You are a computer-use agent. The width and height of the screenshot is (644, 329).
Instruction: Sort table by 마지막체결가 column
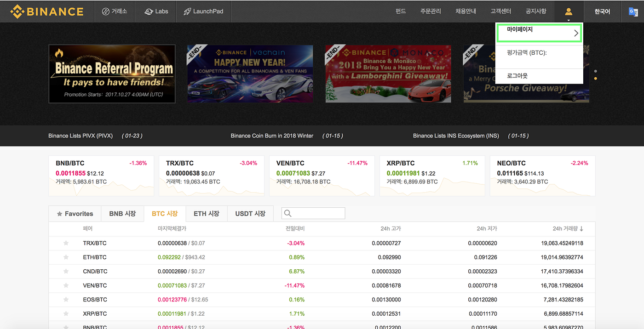point(172,229)
